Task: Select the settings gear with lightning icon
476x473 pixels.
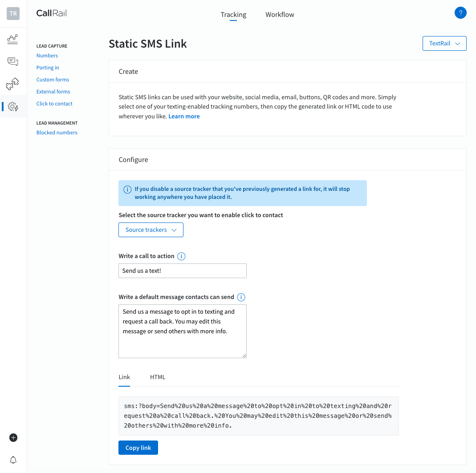Action: point(13,106)
